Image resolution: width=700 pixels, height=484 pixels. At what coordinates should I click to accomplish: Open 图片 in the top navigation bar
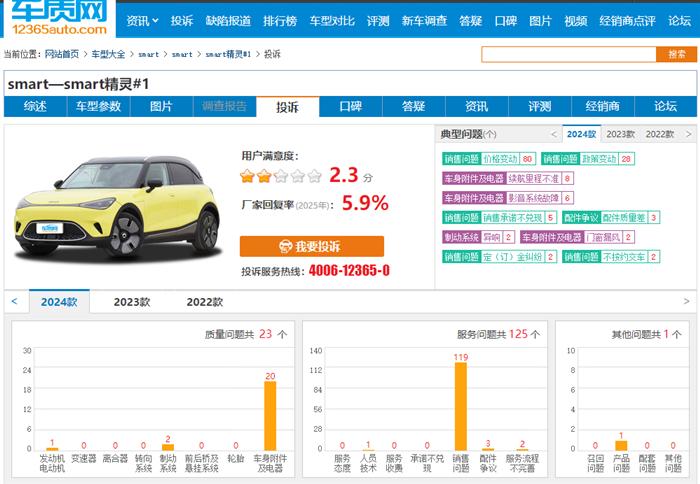coord(540,21)
